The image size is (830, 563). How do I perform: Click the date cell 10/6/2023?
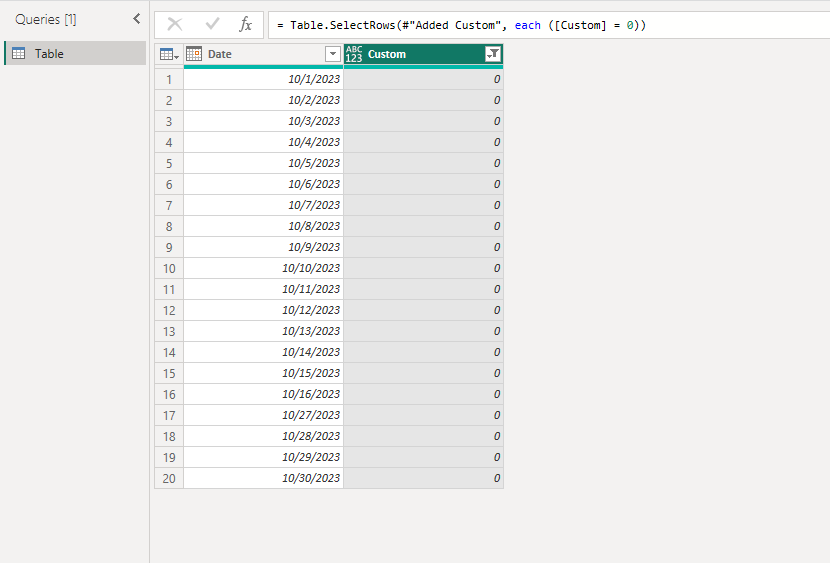(264, 184)
